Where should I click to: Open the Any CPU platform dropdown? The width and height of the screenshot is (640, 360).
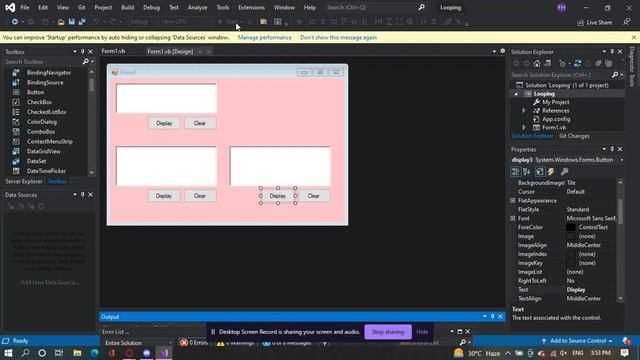click(x=187, y=22)
